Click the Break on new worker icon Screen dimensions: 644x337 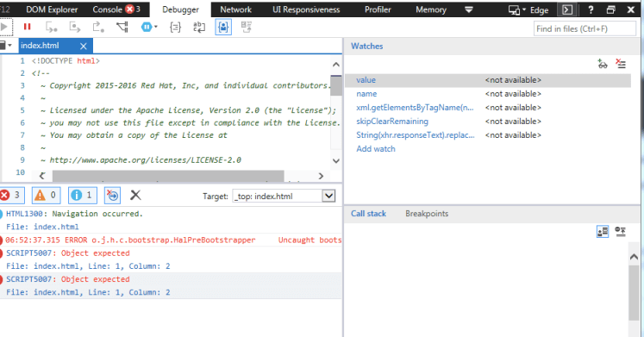coord(122,28)
